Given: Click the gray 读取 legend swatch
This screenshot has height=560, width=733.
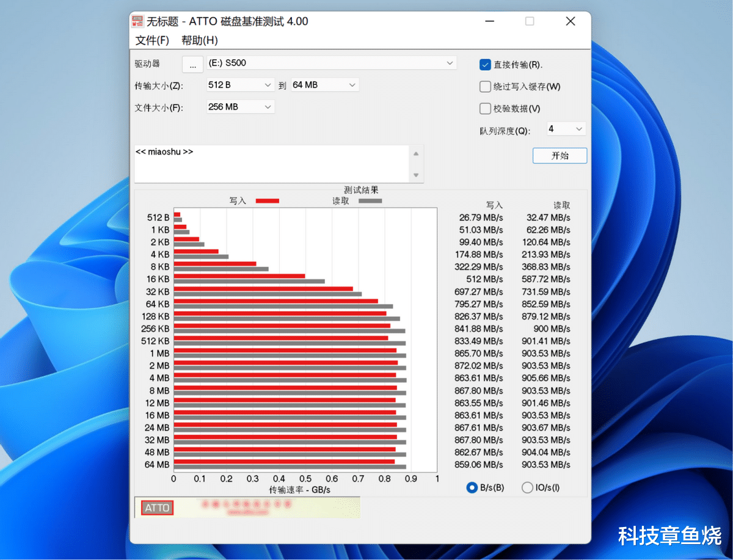Looking at the screenshot, I should pyautogui.click(x=370, y=201).
